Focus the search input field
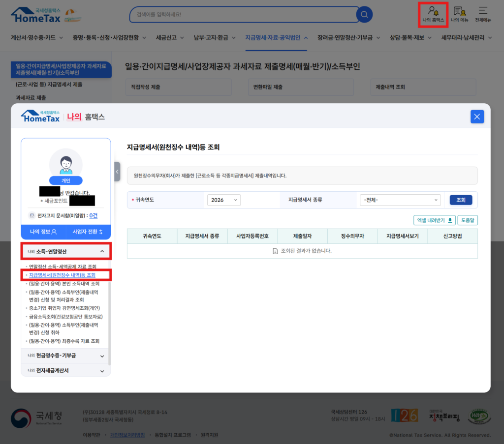The image size is (504, 444). [x=244, y=14]
